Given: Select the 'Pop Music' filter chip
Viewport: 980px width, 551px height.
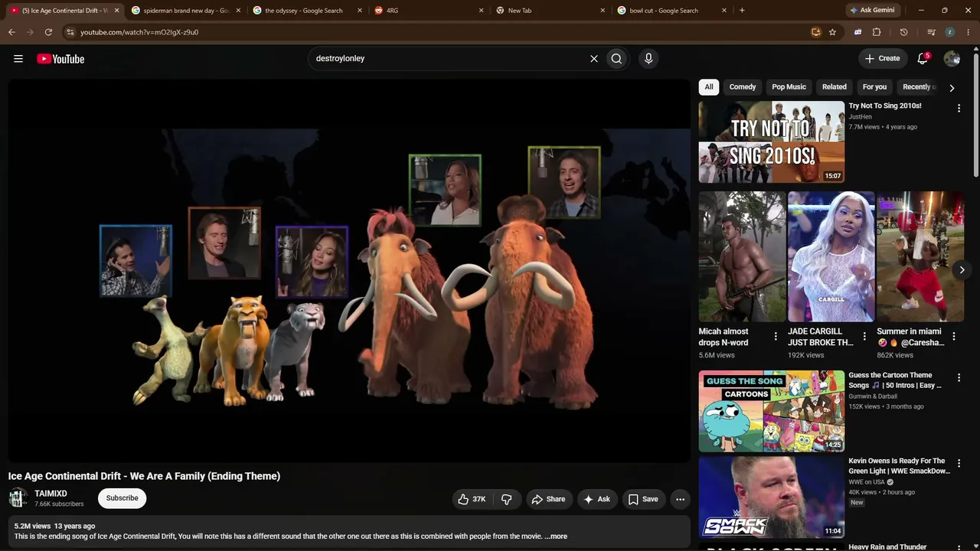Looking at the screenshot, I should (789, 87).
